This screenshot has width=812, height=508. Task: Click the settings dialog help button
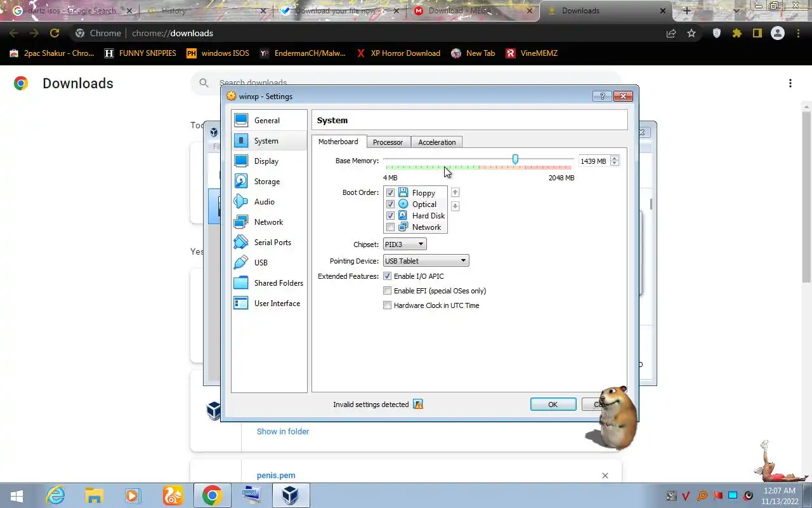tap(602, 96)
